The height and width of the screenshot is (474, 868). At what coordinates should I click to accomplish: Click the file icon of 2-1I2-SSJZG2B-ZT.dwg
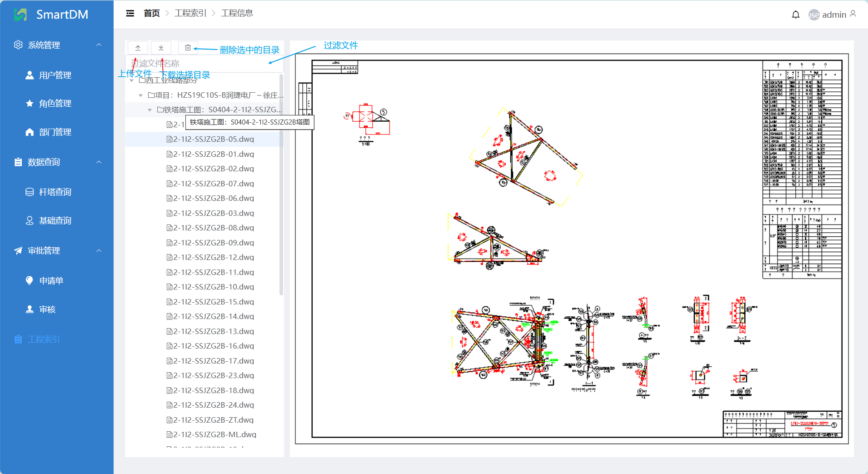coord(170,420)
